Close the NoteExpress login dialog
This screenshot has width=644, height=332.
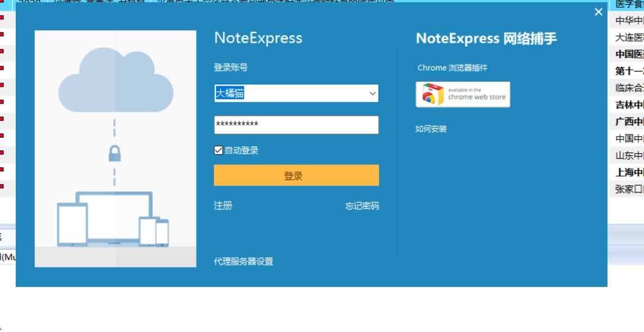598,12
